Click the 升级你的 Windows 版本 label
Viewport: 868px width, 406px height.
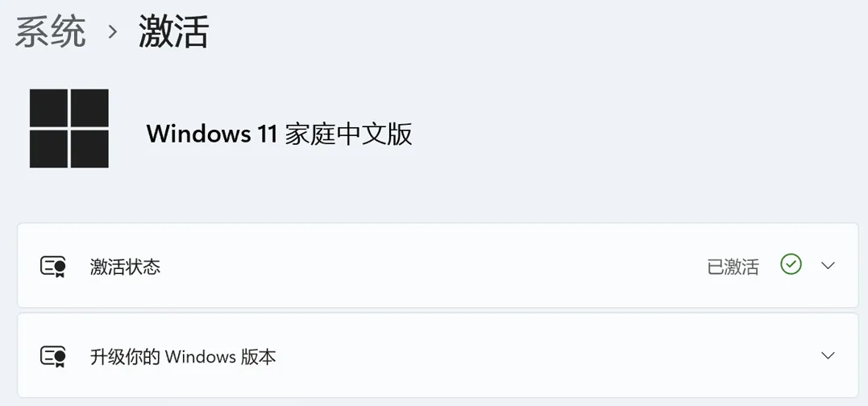point(183,357)
